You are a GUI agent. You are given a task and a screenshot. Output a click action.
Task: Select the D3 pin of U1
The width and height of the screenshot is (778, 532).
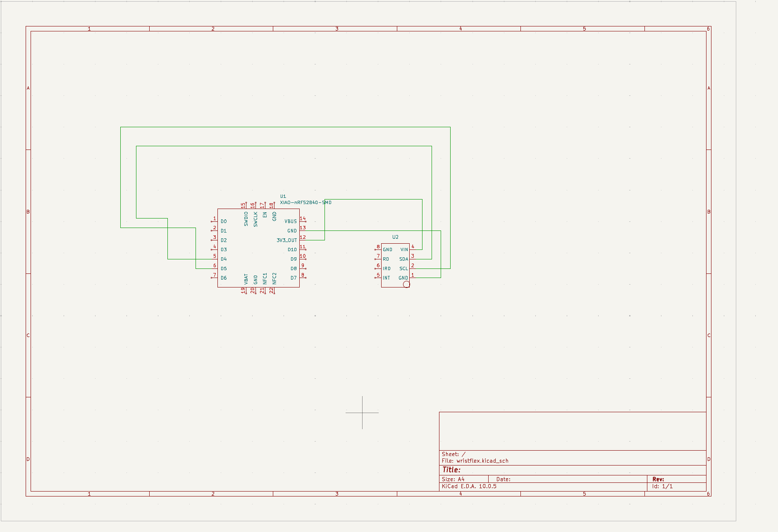tap(224, 250)
